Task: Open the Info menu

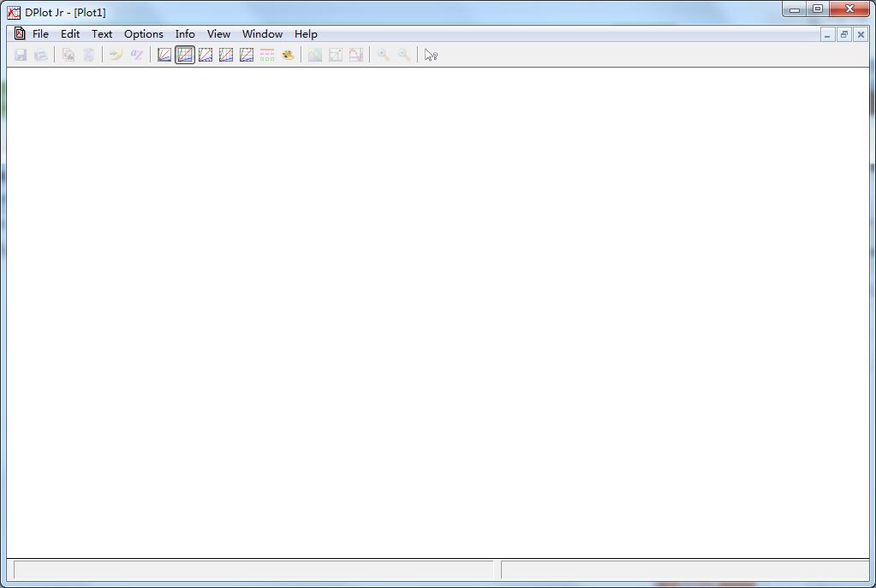Action: tap(185, 34)
